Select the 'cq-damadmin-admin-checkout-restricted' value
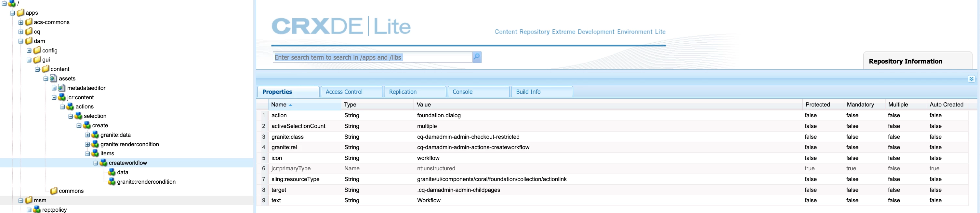980x213 pixels. 468,137
